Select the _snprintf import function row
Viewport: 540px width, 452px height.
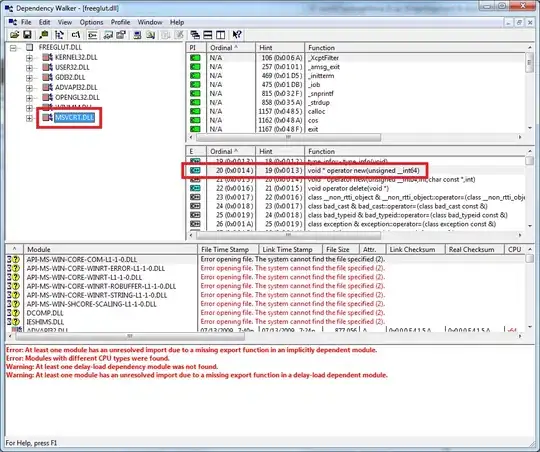coord(355,93)
